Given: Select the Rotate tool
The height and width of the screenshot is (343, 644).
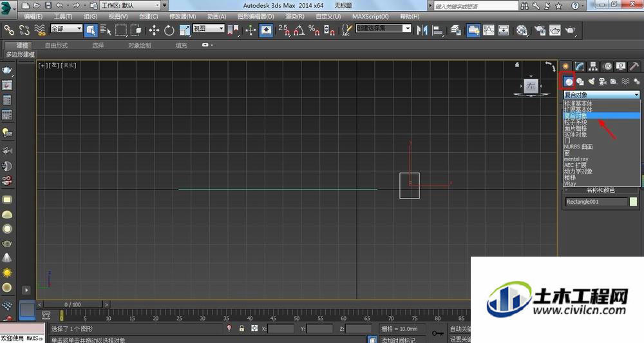Looking at the screenshot, I should 169,30.
